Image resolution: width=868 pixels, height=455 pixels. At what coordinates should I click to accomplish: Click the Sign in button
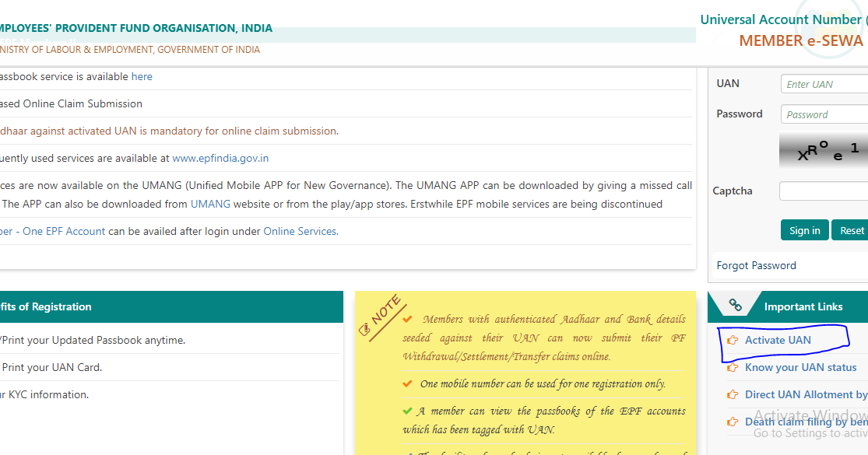805,230
